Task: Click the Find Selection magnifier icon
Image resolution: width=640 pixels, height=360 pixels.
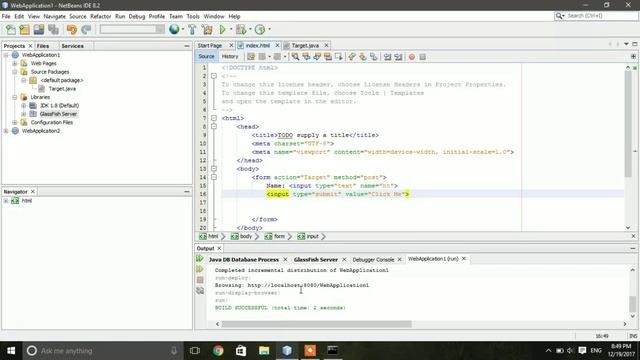Action: click(295, 57)
